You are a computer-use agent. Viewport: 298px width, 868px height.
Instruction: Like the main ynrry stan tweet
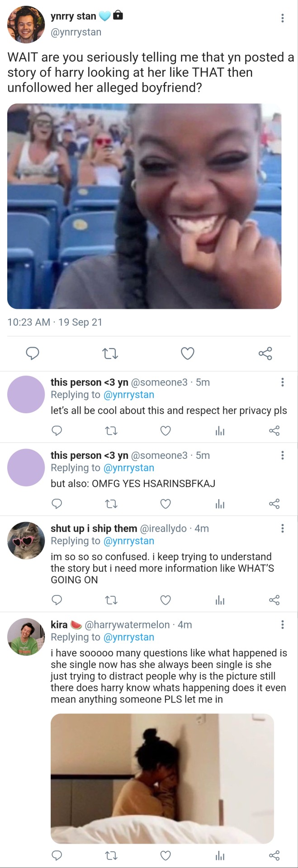click(x=187, y=354)
